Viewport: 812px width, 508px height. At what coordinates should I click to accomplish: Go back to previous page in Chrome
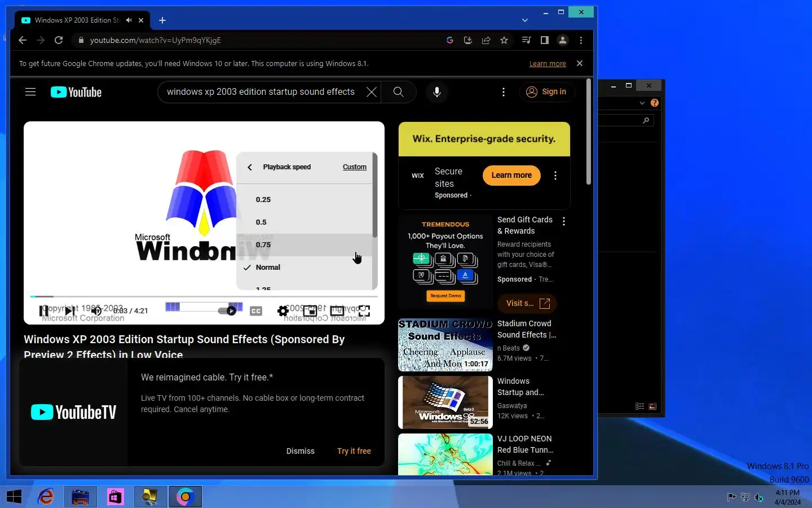pos(23,40)
